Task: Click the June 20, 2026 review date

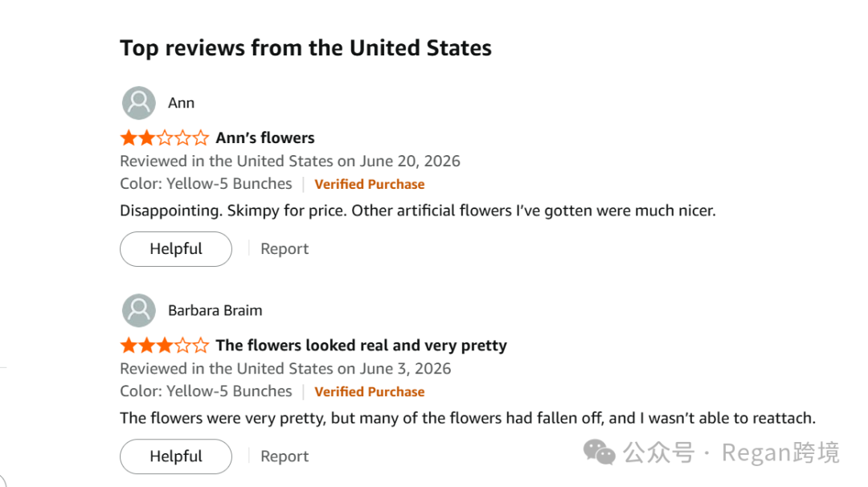Action: click(410, 161)
